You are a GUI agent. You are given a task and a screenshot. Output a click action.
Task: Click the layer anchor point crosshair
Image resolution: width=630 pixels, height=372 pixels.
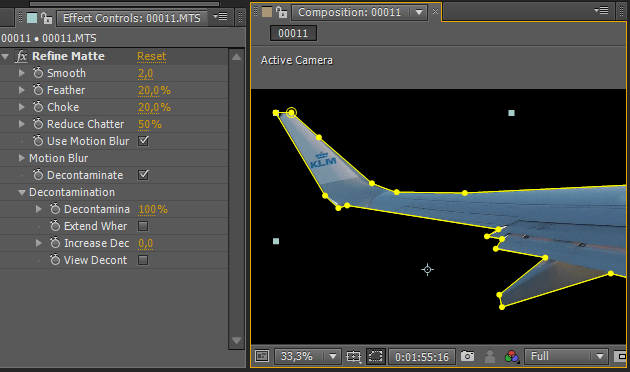(x=428, y=270)
